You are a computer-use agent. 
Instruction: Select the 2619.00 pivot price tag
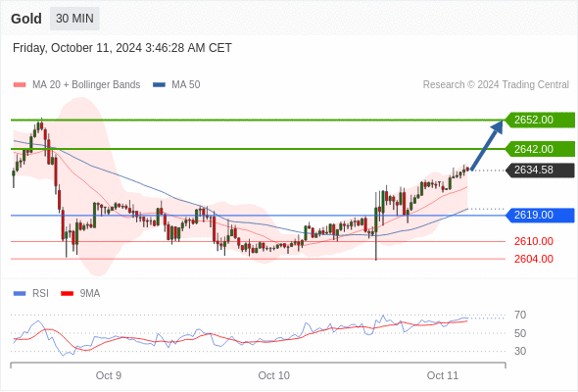(540, 215)
